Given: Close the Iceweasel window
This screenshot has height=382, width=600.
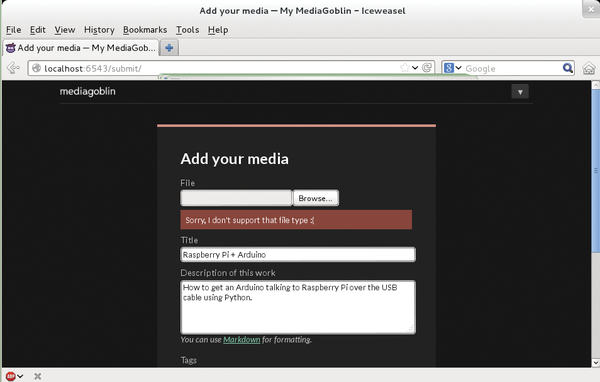Looking at the screenshot, I should click(591, 9).
